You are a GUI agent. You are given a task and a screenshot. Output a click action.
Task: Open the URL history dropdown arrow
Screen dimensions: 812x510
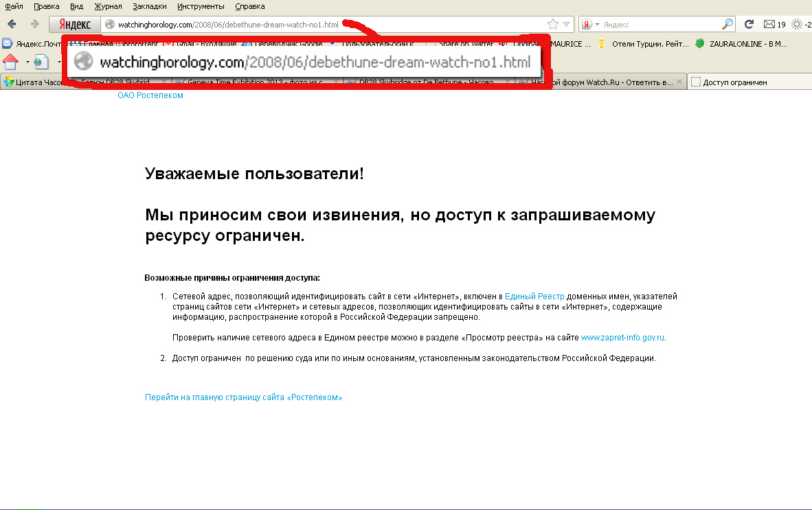pyautogui.click(x=567, y=24)
